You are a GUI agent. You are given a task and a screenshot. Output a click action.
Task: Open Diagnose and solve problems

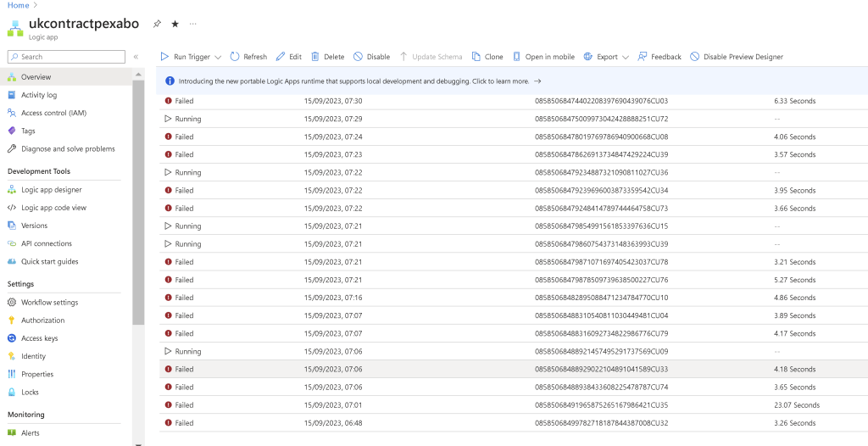66,148
